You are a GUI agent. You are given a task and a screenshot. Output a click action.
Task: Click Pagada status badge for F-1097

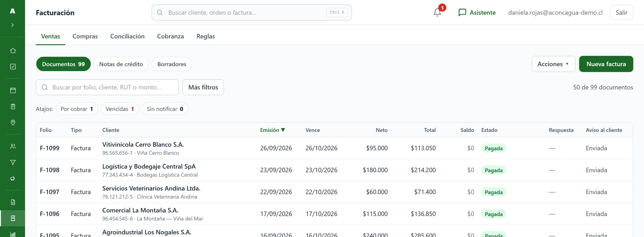pos(493,192)
